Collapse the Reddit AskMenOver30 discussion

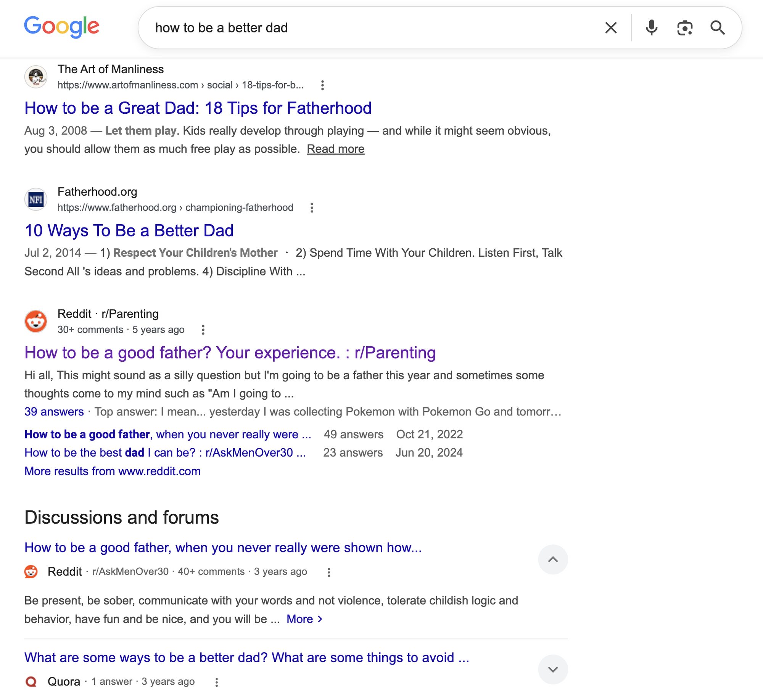click(553, 560)
